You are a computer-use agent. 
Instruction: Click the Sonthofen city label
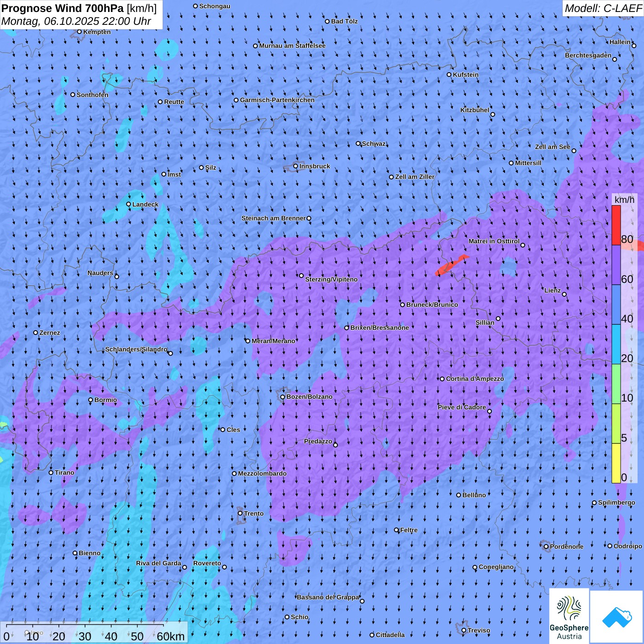point(92,95)
